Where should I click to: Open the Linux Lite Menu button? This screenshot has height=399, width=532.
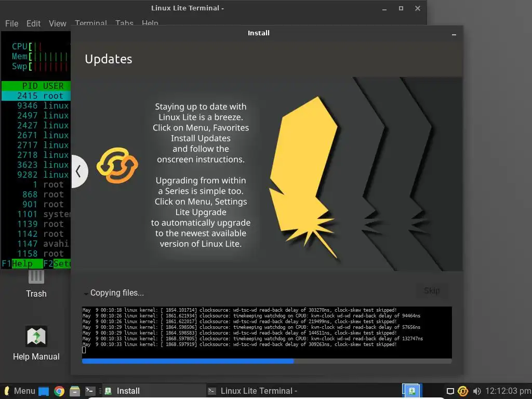coord(19,391)
